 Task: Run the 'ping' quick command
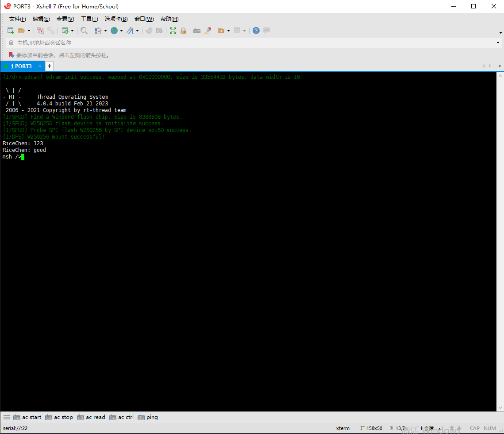tap(148, 417)
